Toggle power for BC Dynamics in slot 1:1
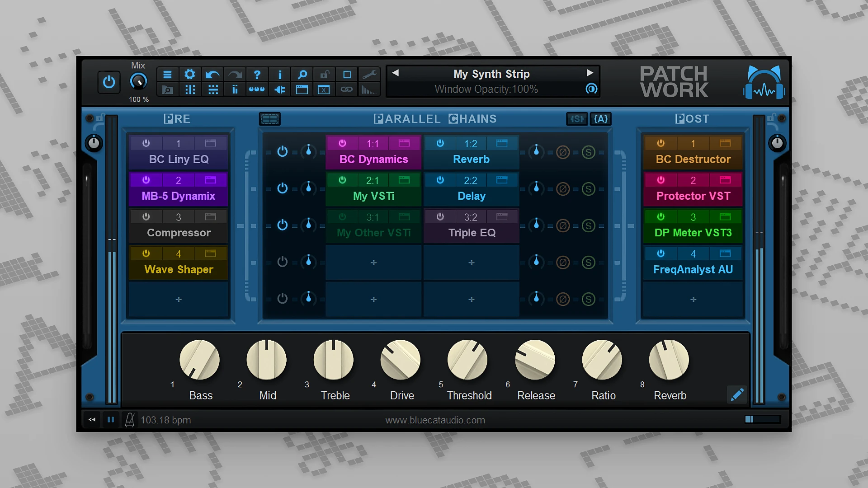The width and height of the screenshot is (868, 488). pos(342,143)
